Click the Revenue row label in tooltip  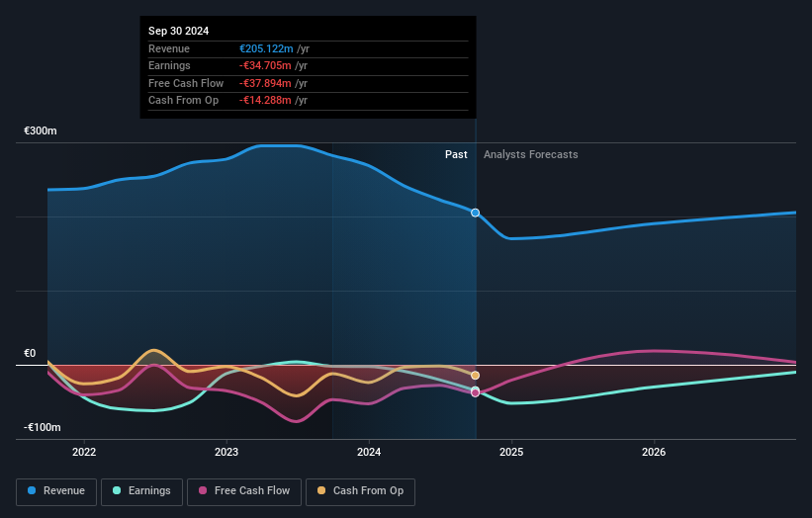click(169, 48)
